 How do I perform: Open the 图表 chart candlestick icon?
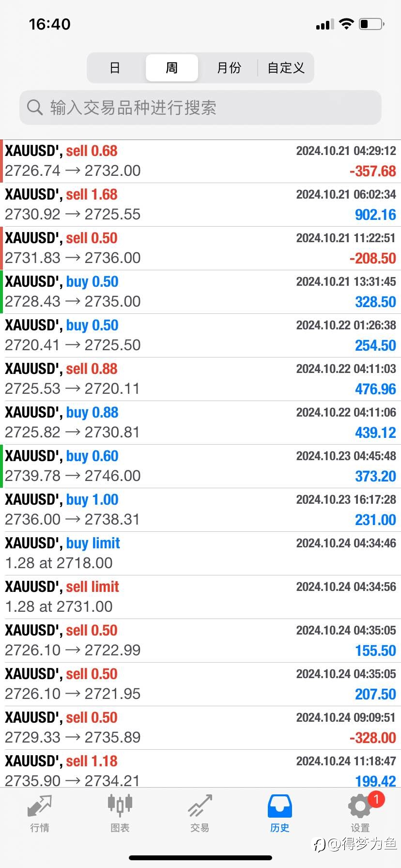click(x=120, y=806)
